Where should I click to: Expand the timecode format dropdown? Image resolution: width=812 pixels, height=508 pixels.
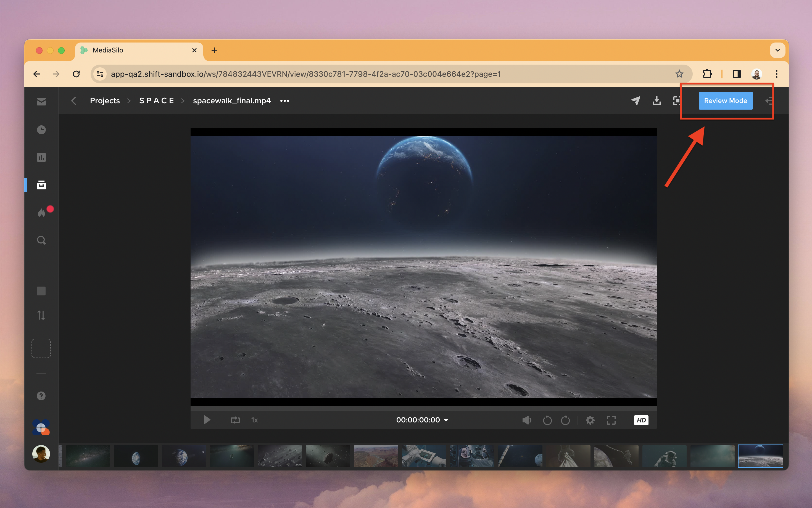tap(446, 420)
